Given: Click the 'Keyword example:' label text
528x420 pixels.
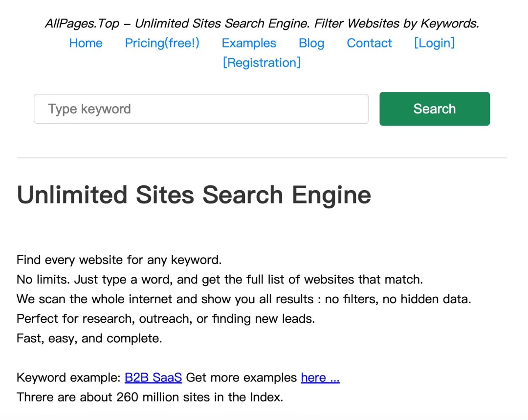Looking at the screenshot, I should (68, 377).
